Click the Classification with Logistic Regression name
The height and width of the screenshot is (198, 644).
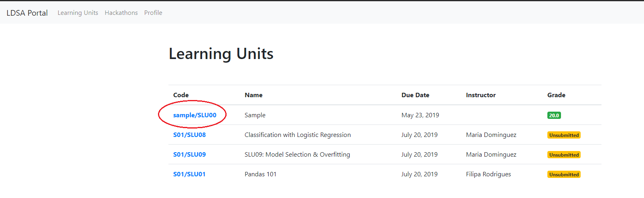[298, 135]
